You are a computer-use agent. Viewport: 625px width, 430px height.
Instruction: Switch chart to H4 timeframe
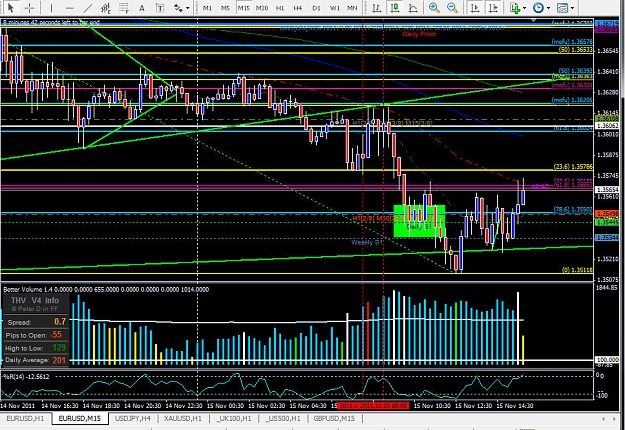[x=298, y=8]
